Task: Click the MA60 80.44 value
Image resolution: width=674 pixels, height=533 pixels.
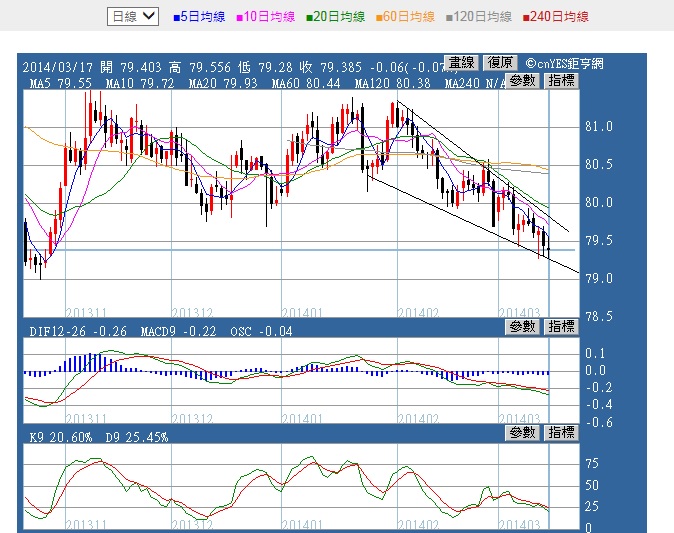Action: point(306,83)
